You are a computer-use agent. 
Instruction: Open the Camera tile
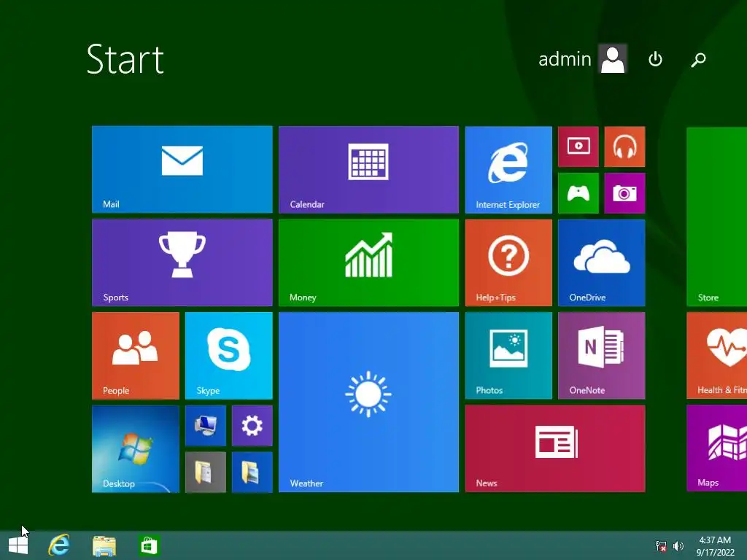coord(624,192)
